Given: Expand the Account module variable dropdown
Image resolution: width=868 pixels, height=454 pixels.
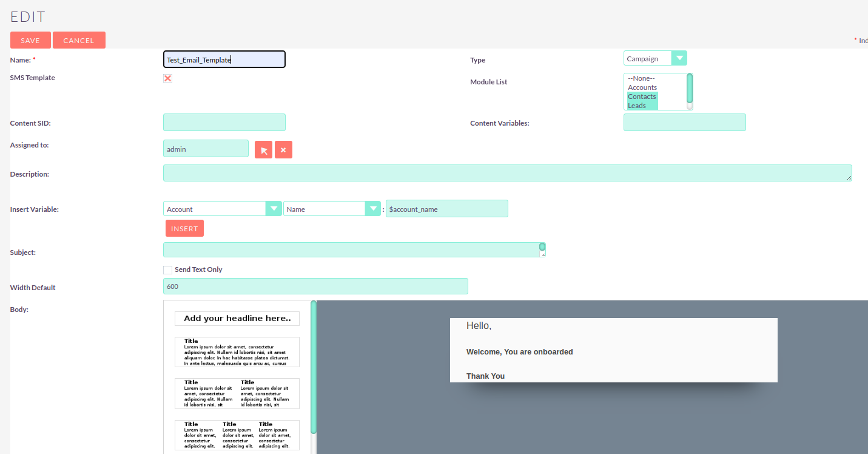Looking at the screenshot, I should 222,209.
